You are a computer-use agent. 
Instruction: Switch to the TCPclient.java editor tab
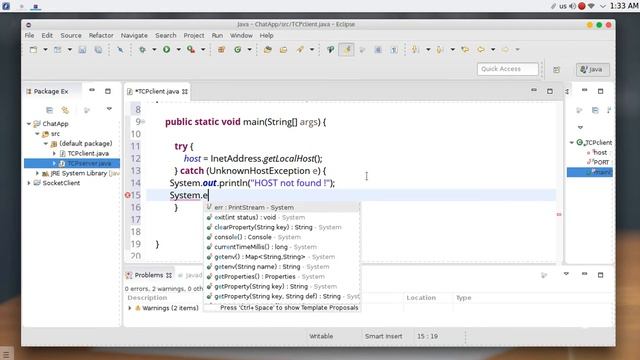157,91
